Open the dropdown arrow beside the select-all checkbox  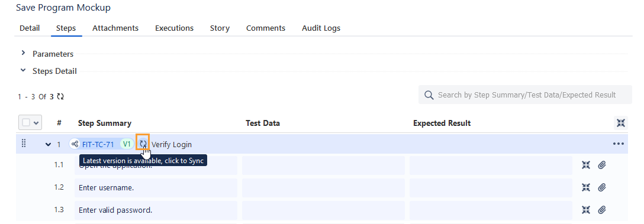pyautogui.click(x=36, y=123)
